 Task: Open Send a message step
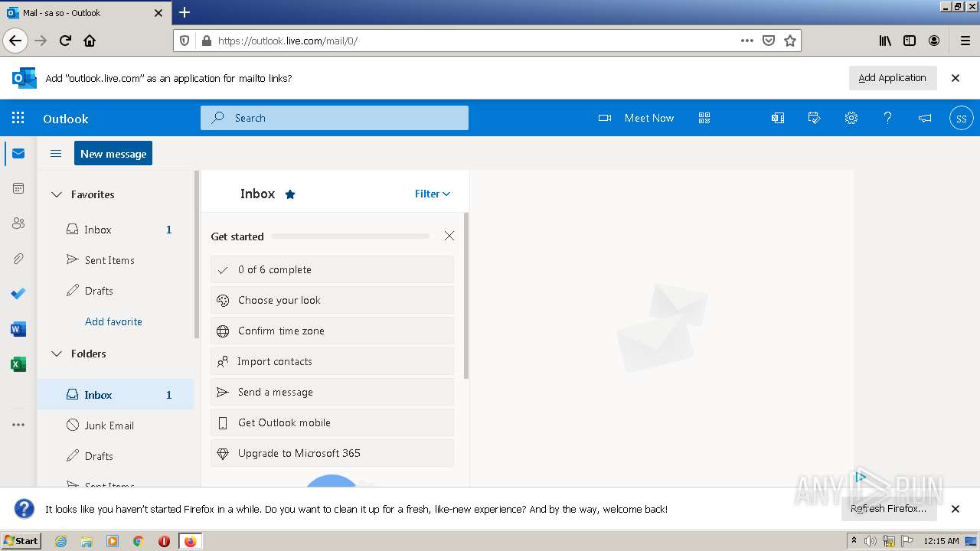pos(332,392)
